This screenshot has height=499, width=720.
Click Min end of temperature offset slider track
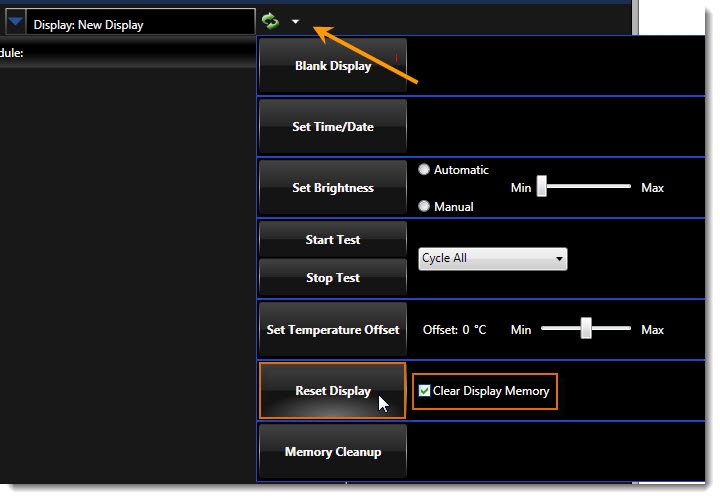point(545,329)
